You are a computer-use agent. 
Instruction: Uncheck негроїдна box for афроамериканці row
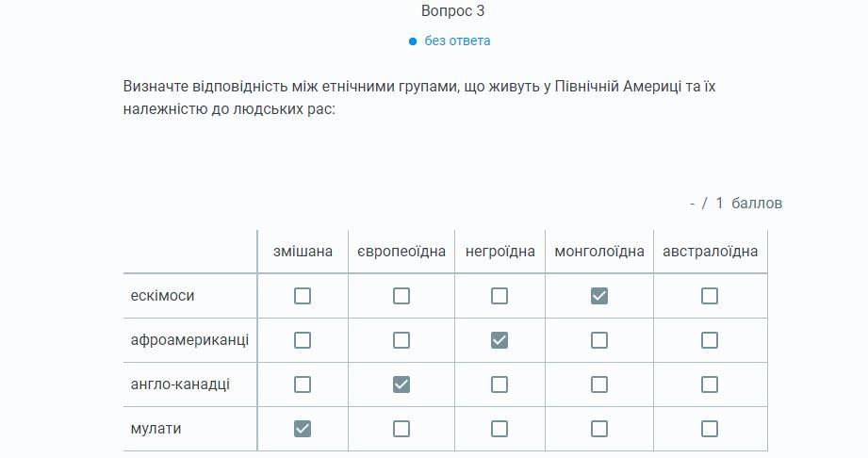pos(500,340)
